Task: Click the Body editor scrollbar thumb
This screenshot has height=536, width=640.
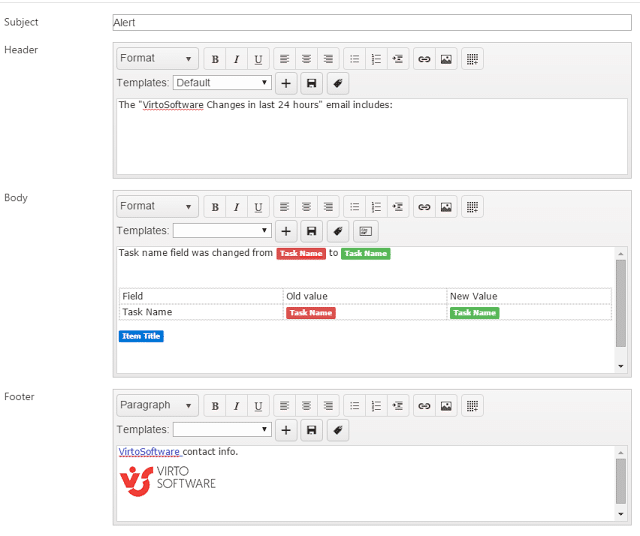Action: [621, 303]
